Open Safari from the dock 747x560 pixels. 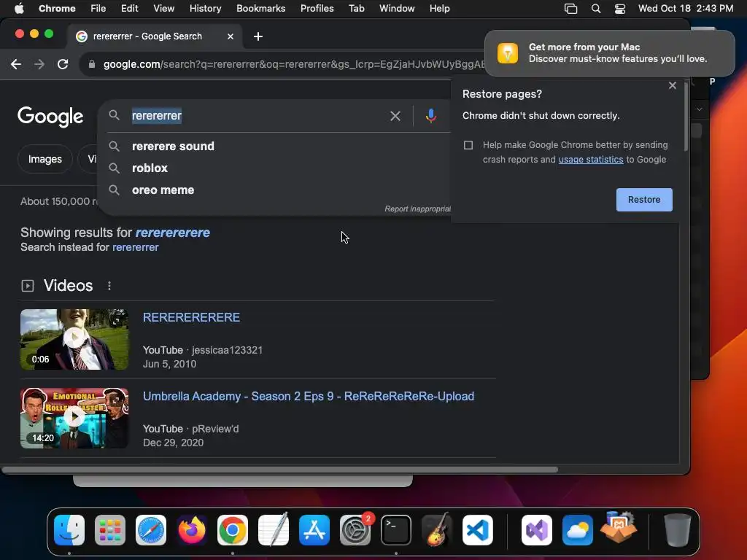pos(151,530)
